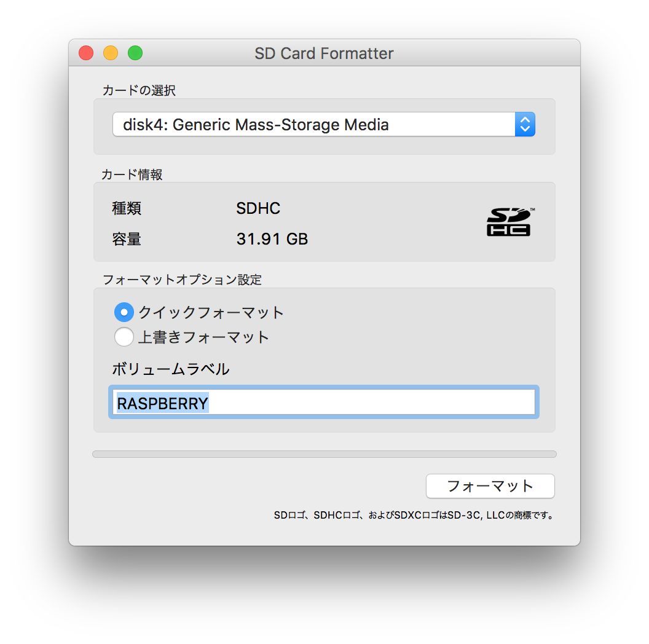Screen dimensions: 649x644
Task: Select the 上書きフォーマット radio option
Action: coord(124,337)
